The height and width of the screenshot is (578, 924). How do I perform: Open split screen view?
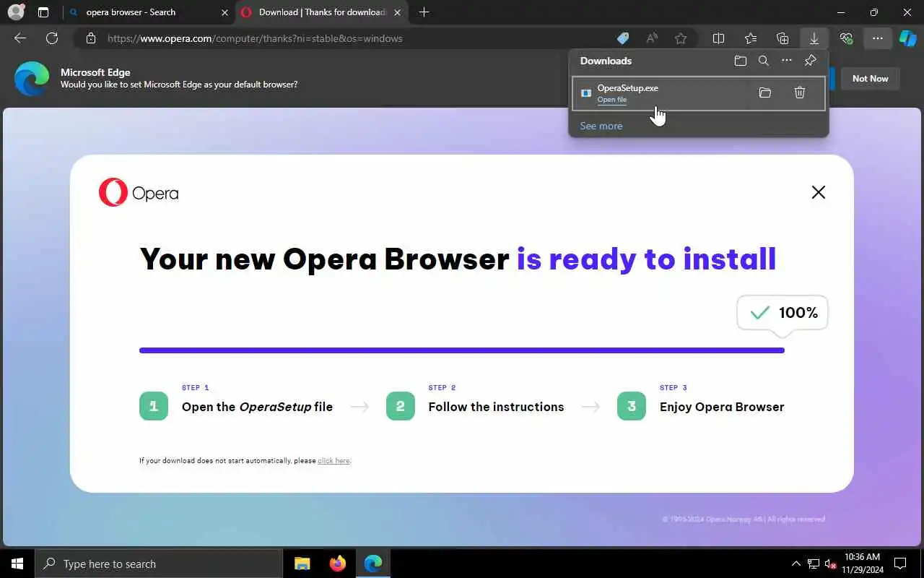coord(719,38)
